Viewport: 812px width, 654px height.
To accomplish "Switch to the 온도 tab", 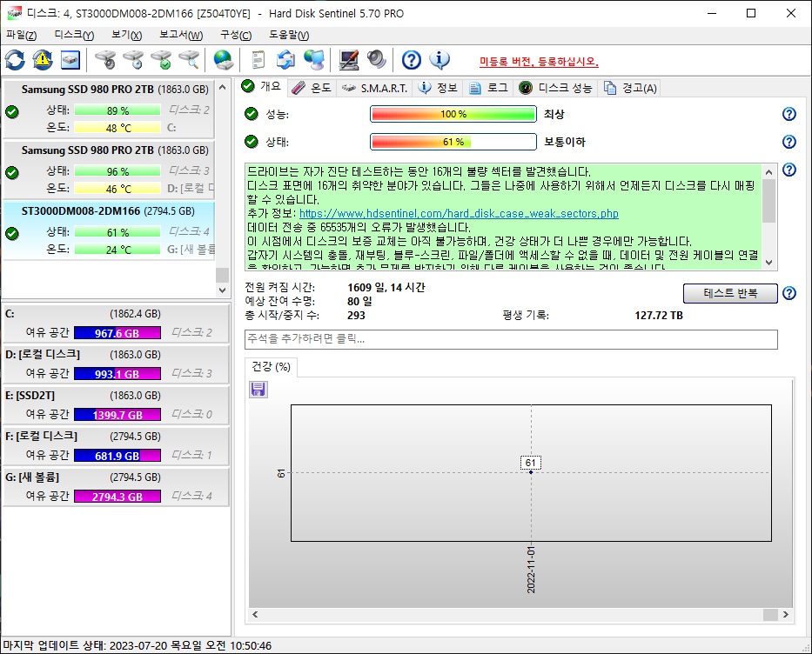I will pos(312,88).
